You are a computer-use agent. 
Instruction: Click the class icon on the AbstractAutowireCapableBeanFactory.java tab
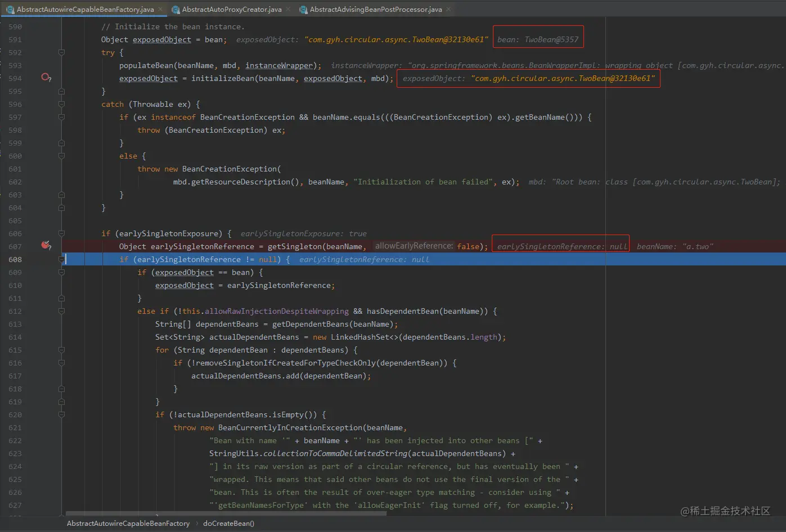tap(10, 10)
